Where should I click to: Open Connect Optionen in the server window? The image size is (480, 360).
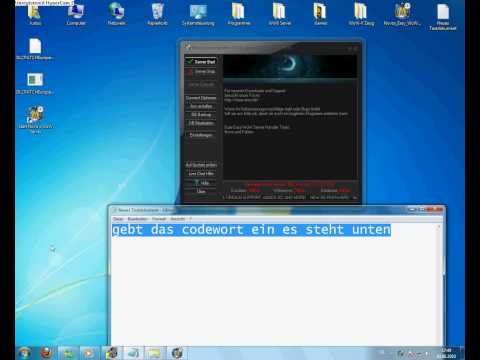pos(201,98)
